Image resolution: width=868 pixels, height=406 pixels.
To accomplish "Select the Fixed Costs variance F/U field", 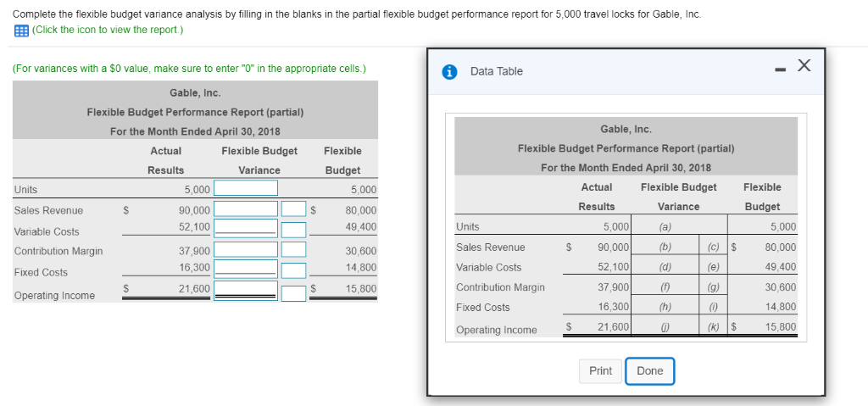I will click(293, 270).
